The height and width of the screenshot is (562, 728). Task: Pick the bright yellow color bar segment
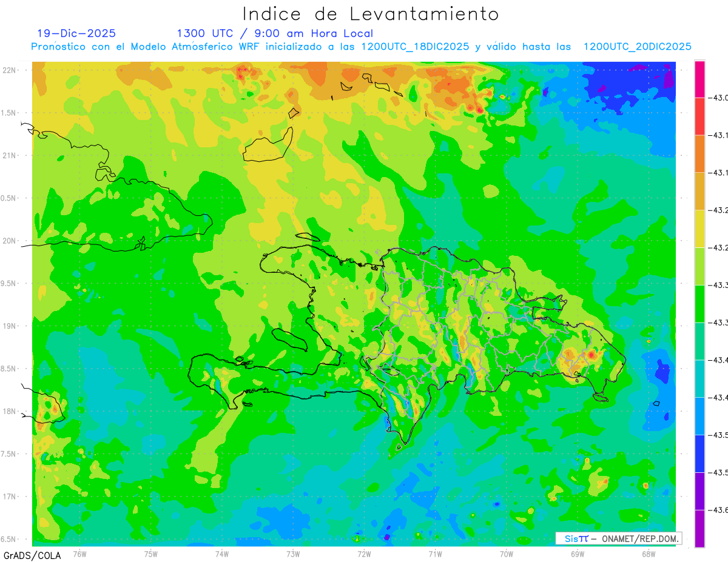tap(699, 229)
